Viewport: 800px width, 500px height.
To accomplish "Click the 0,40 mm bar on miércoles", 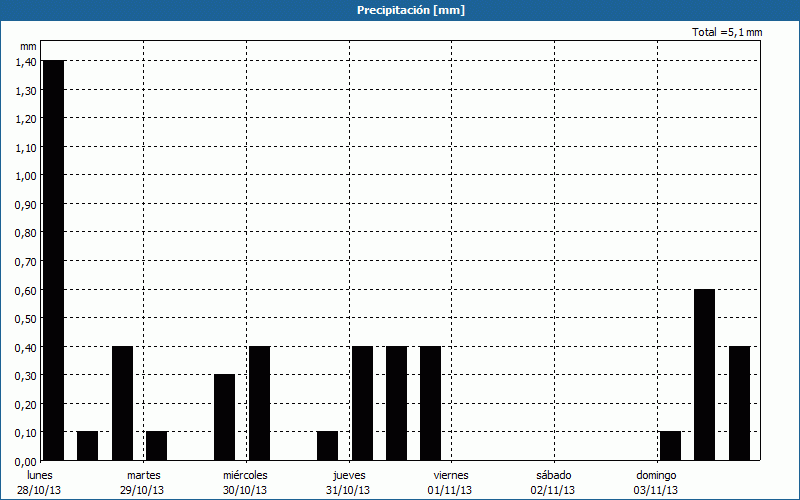I will pos(259,403).
